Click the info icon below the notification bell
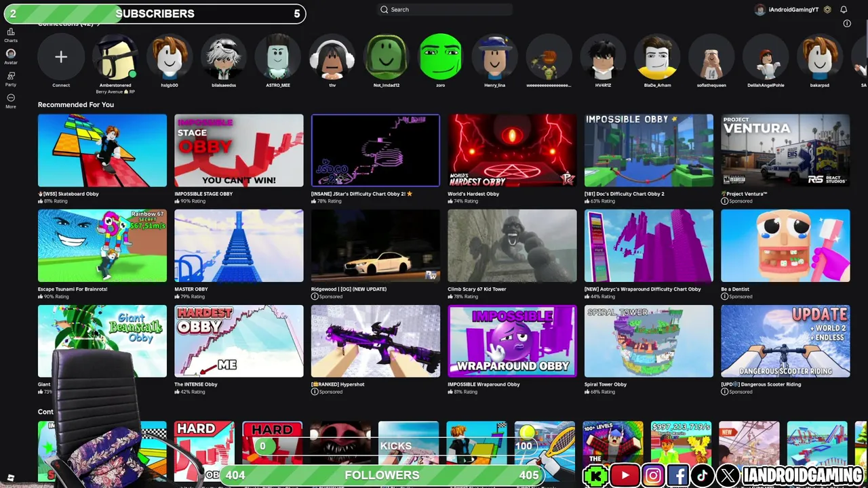Screen dimensions: 868x488 [x=847, y=24]
